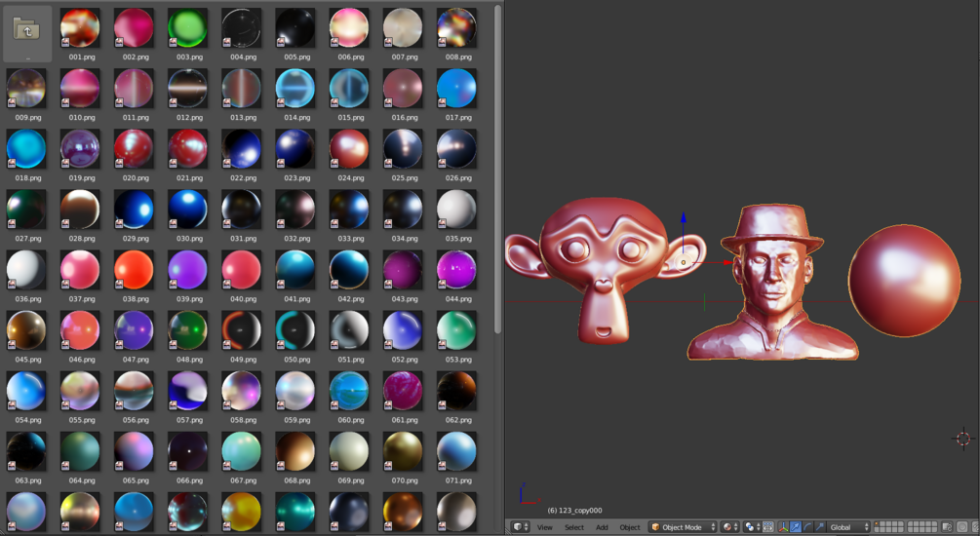The width and height of the screenshot is (980, 536).
Task: Select the bust with hat object
Action: (773, 283)
